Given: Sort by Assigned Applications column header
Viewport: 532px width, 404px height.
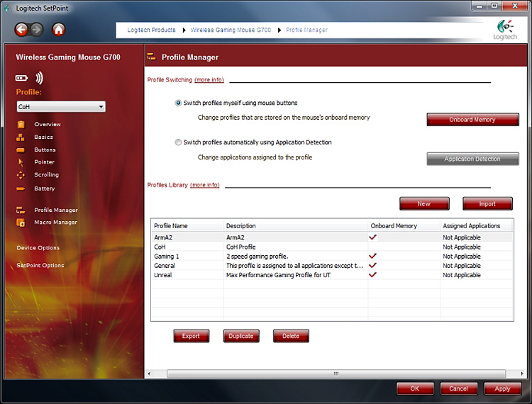Looking at the screenshot, I should coord(477,225).
